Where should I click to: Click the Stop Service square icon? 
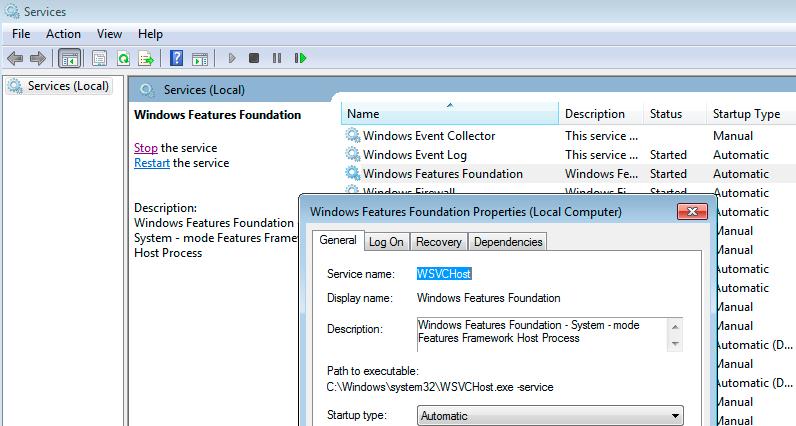pos(254,58)
